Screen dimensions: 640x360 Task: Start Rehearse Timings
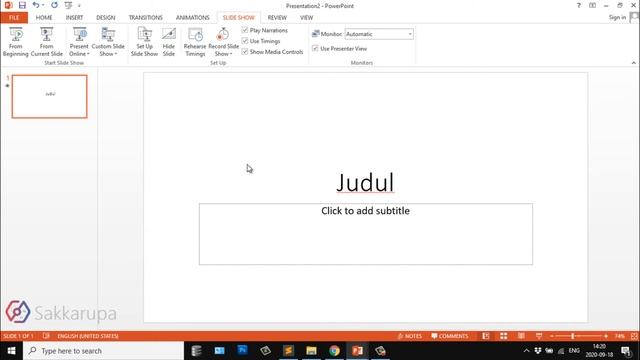pyautogui.click(x=195, y=42)
